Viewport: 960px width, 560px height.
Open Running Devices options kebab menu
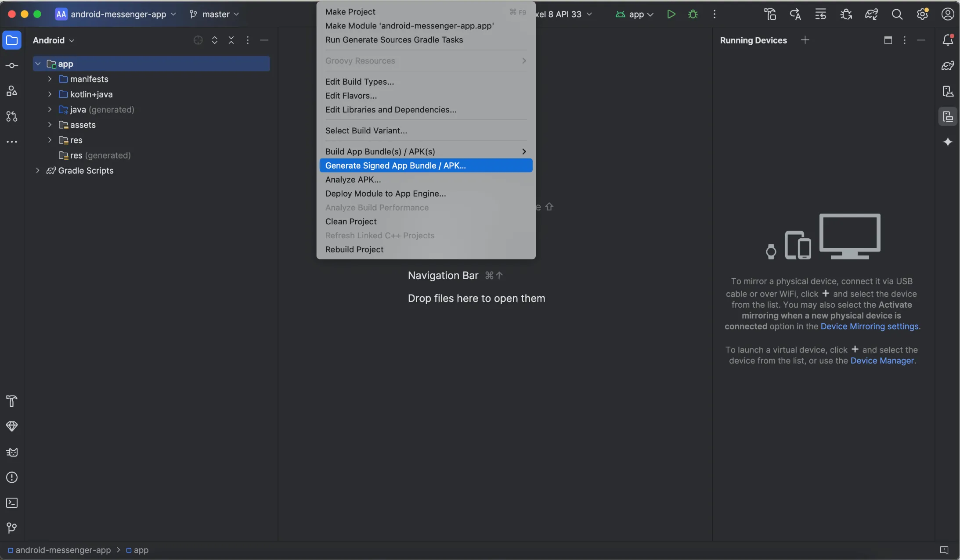pos(905,40)
